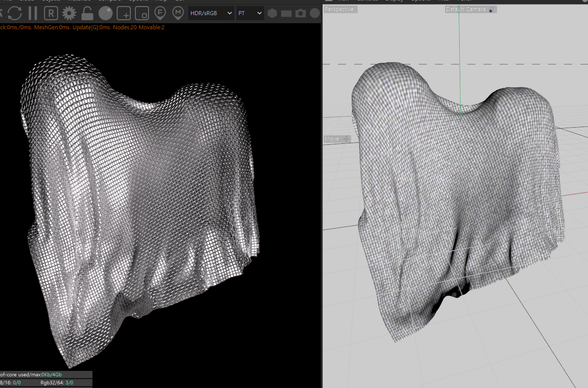Viewport: 588px width, 388px height.
Task: Click the move cross icon beside Move
Action: coord(346,139)
